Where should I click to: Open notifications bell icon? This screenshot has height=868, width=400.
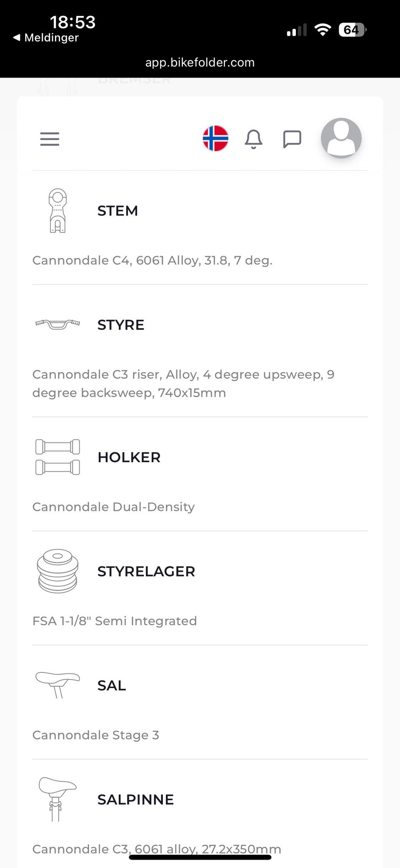coord(253,139)
